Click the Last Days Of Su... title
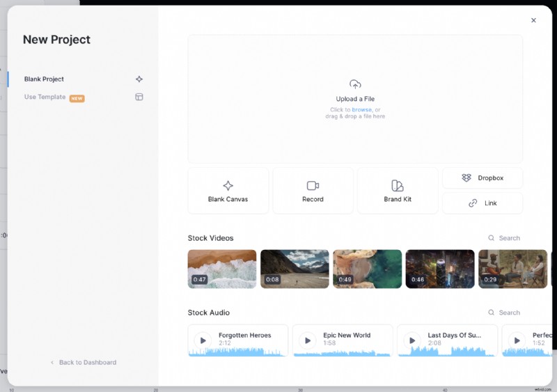This screenshot has height=392, width=557. click(455, 335)
